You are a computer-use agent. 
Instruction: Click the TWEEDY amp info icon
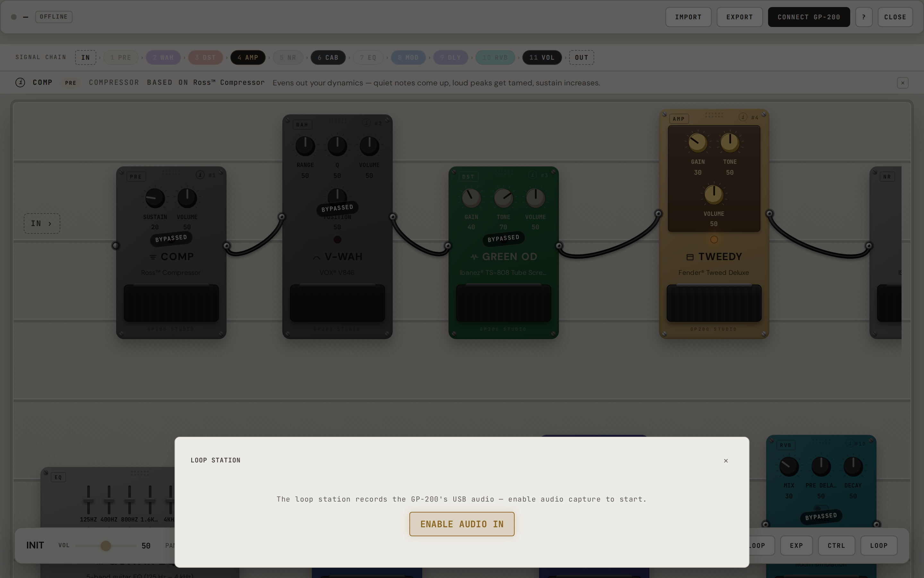743,117
